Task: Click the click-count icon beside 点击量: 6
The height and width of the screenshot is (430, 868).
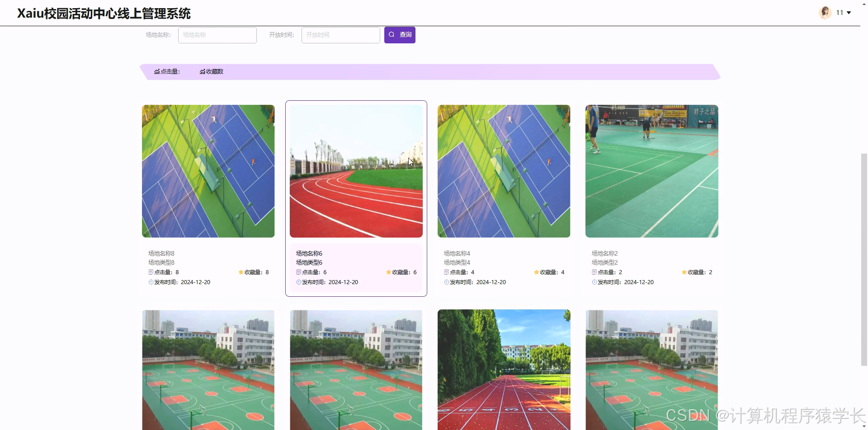Action: tap(299, 272)
